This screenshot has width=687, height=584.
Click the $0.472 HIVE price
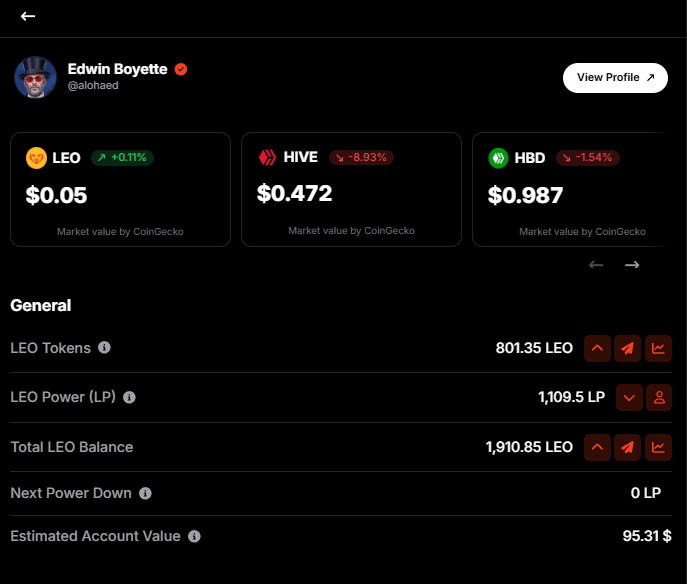[x=294, y=193]
